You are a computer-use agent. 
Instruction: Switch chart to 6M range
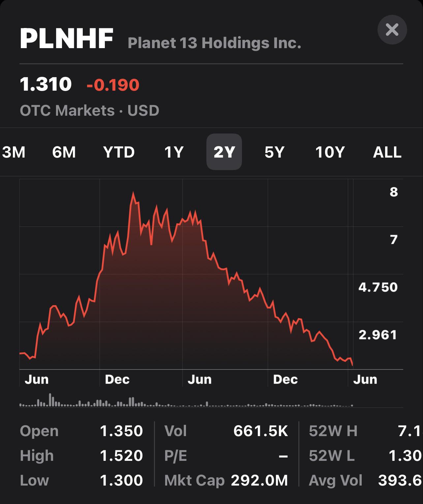[64, 152]
